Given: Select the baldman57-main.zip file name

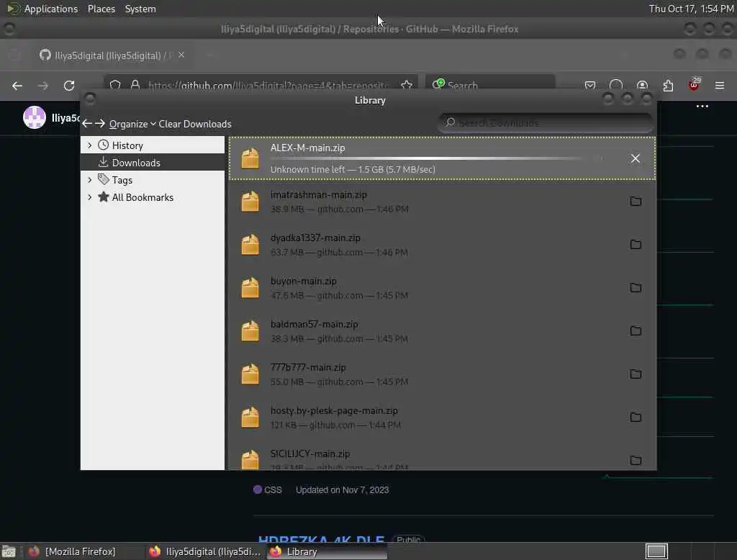Looking at the screenshot, I should (314, 324).
